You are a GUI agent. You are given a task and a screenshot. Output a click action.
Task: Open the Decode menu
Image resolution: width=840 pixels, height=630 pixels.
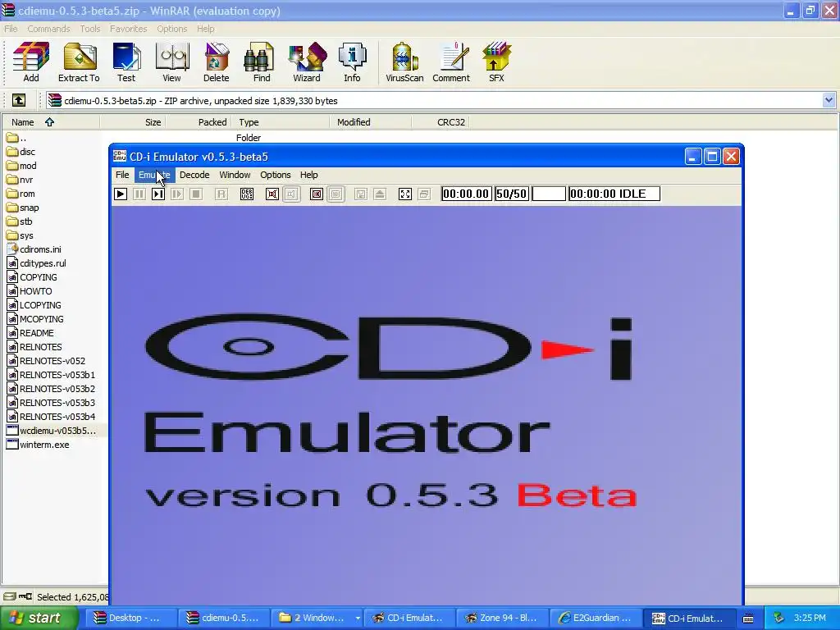[x=194, y=175]
